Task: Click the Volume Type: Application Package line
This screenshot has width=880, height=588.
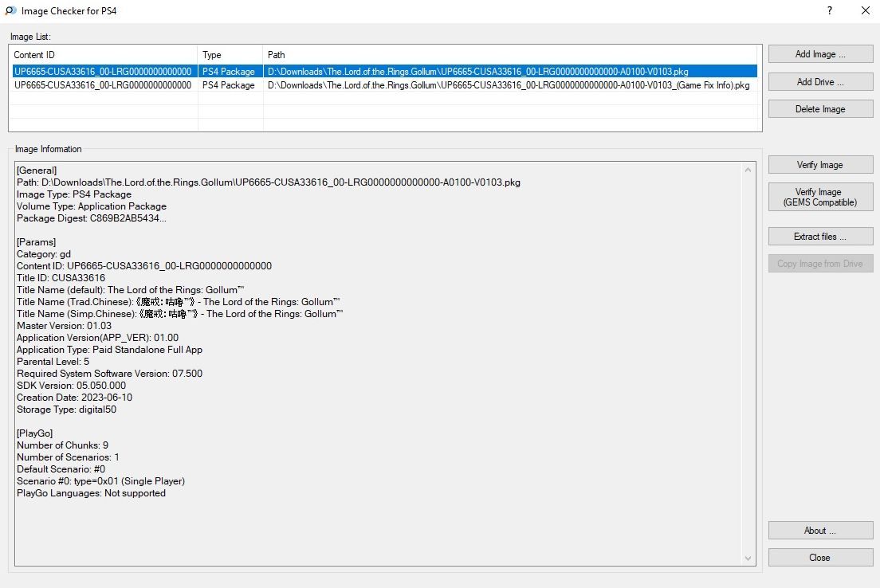Action: click(x=92, y=206)
